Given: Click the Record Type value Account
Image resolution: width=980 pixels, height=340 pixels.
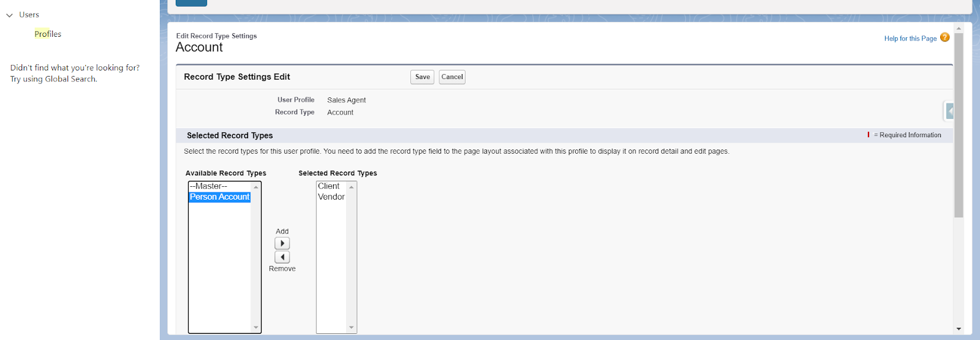Looking at the screenshot, I should 341,113.
